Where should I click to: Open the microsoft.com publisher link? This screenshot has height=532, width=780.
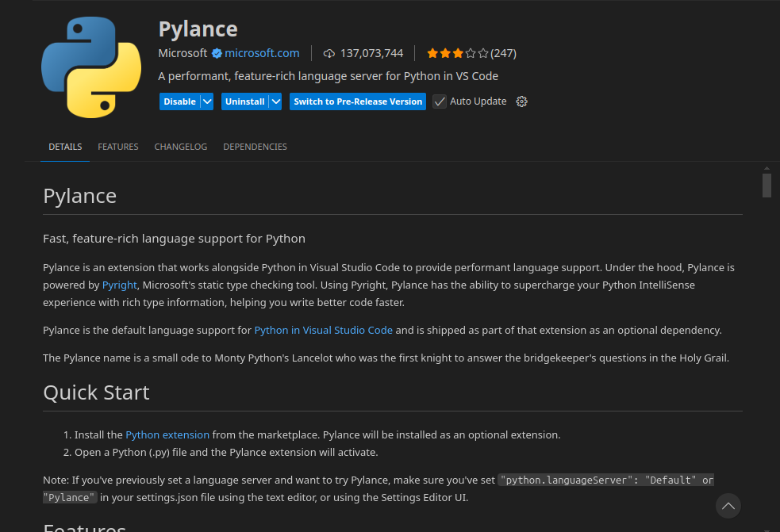pyautogui.click(x=262, y=53)
